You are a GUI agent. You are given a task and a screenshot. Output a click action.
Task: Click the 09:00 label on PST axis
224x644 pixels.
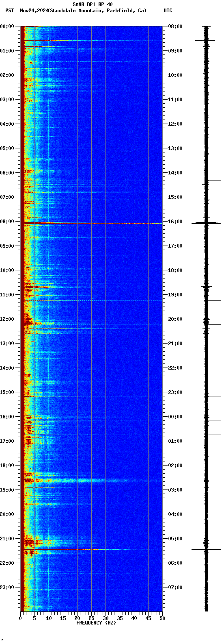point(7,246)
